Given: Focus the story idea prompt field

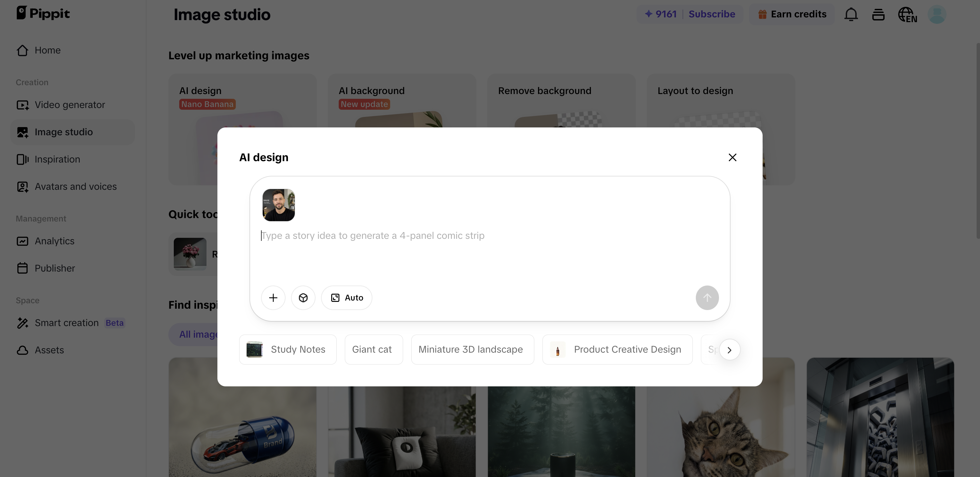Looking at the screenshot, I should click(489, 236).
